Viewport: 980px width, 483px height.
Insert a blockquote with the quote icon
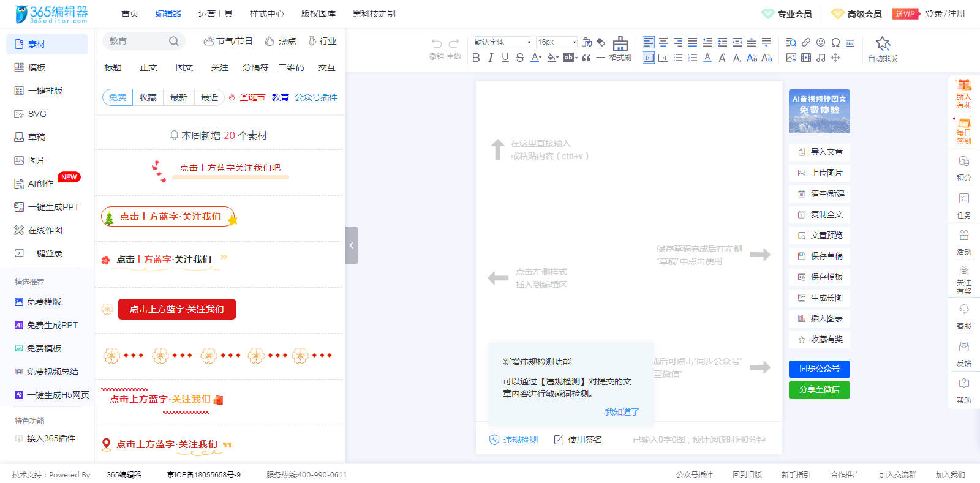tap(586, 58)
